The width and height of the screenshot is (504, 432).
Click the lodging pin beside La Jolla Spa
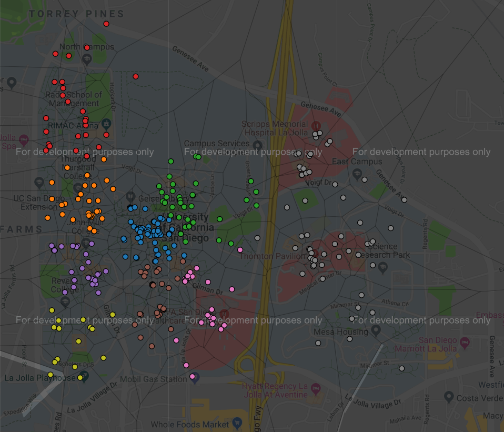tap(24, 139)
